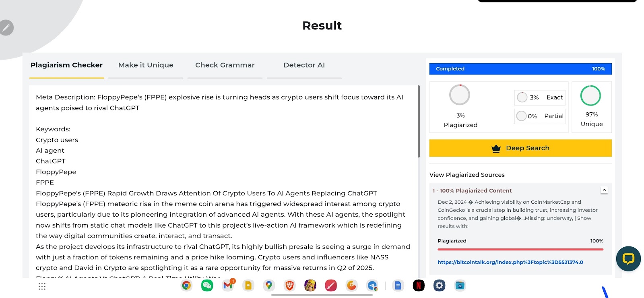The image size is (644, 298).
Task: Click the Completed 100% progress bar
Action: point(520,69)
